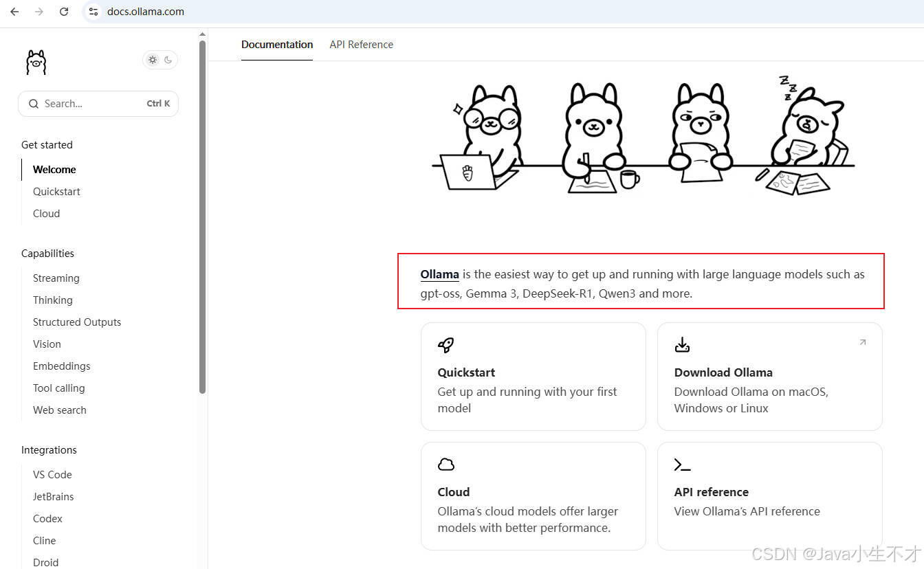Open the Cloud card title
Image resolution: width=924 pixels, height=569 pixels.
(454, 492)
